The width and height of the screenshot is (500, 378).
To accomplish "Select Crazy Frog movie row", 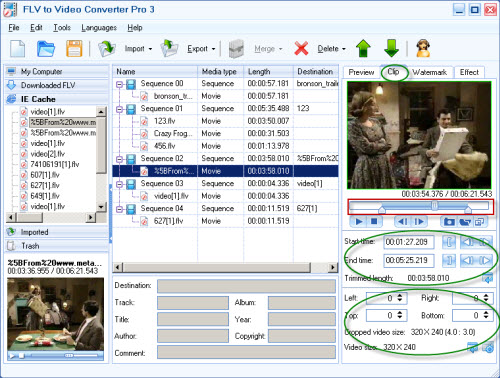I will click(225, 134).
